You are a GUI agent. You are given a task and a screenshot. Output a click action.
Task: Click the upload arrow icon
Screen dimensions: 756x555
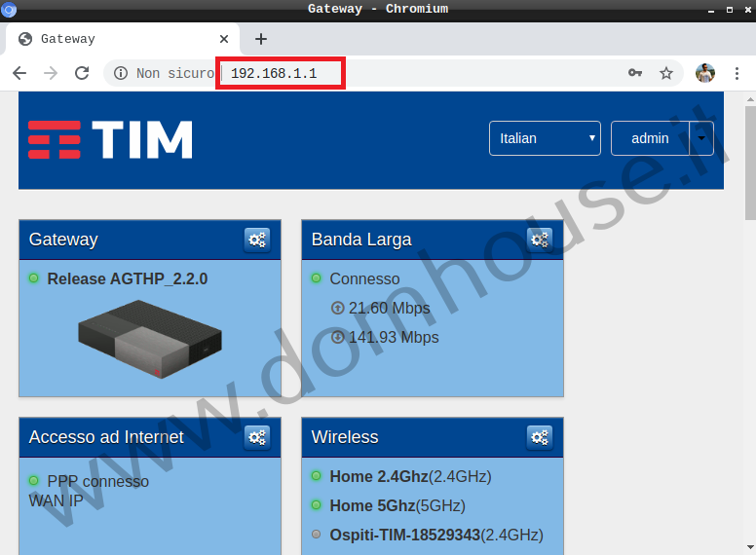point(337,308)
